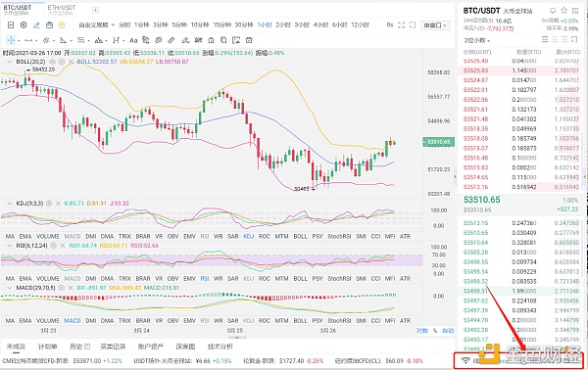This screenshot has width=588, height=370.
Task: Remove the BOLL indicator with X
Action: pyautogui.click(x=71, y=62)
